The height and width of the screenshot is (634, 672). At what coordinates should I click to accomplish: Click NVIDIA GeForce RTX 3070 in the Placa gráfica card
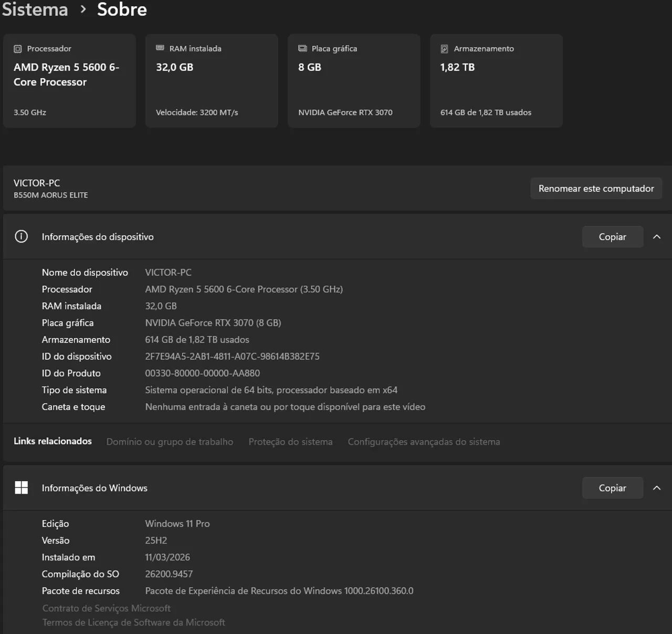pyautogui.click(x=345, y=112)
